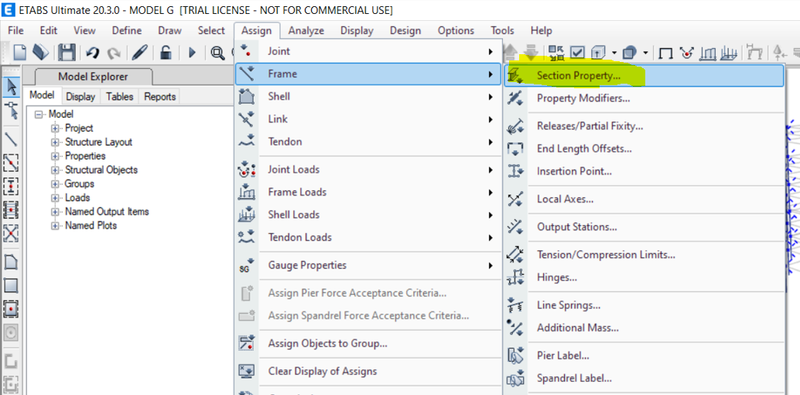The height and width of the screenshot is (395, 800).
Task: Choose Spandrel Label... menu entry
Action: pos(644,379)
